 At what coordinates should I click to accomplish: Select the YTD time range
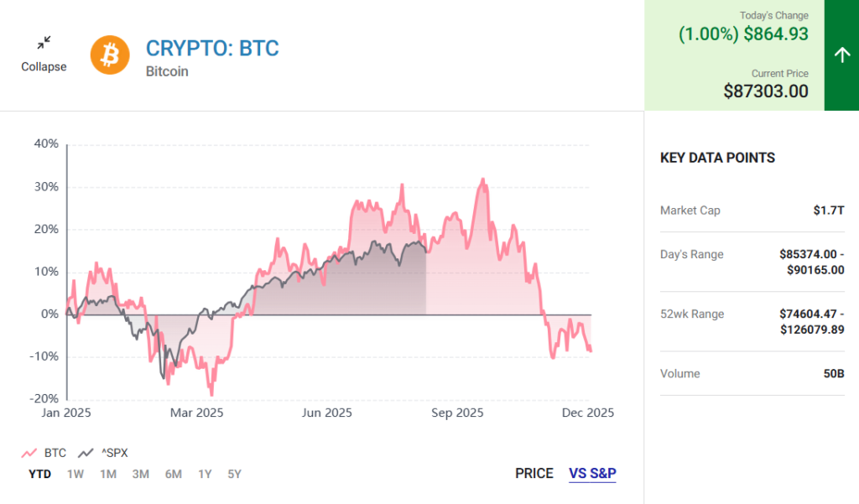[x=39, y=474]
